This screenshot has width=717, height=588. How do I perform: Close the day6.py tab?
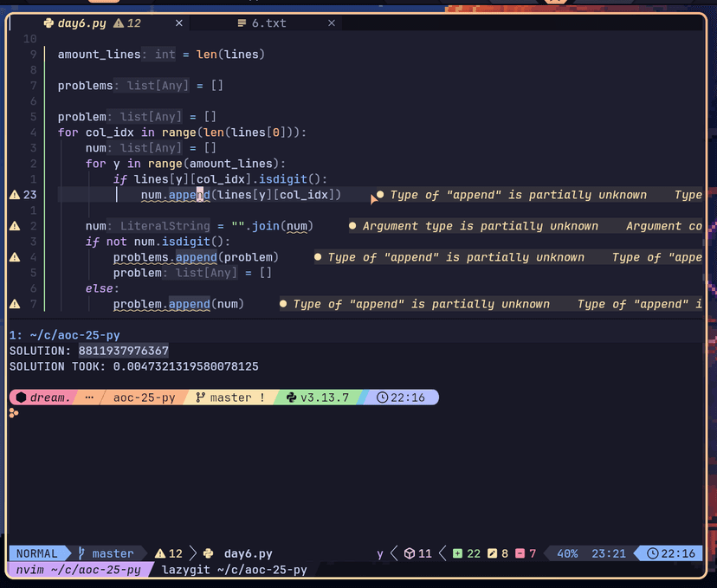pos(179,23)
